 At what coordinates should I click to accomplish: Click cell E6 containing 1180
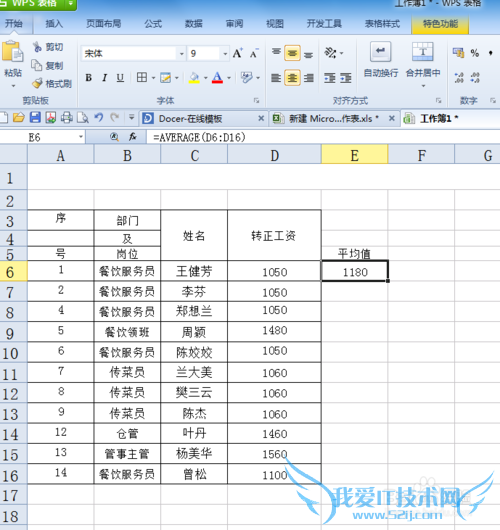(x=355, y=271)
